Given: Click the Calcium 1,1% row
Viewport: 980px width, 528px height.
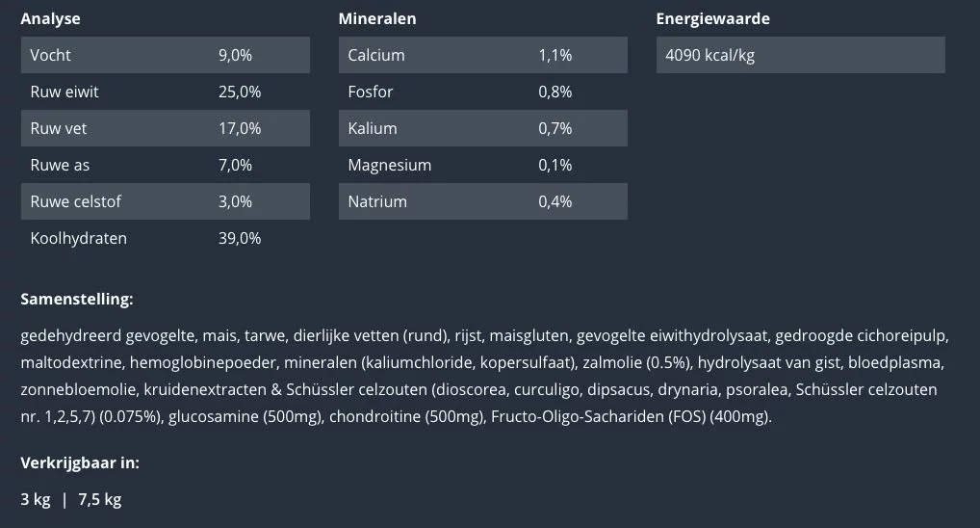Looking at the screenshot, I should 482,55.
